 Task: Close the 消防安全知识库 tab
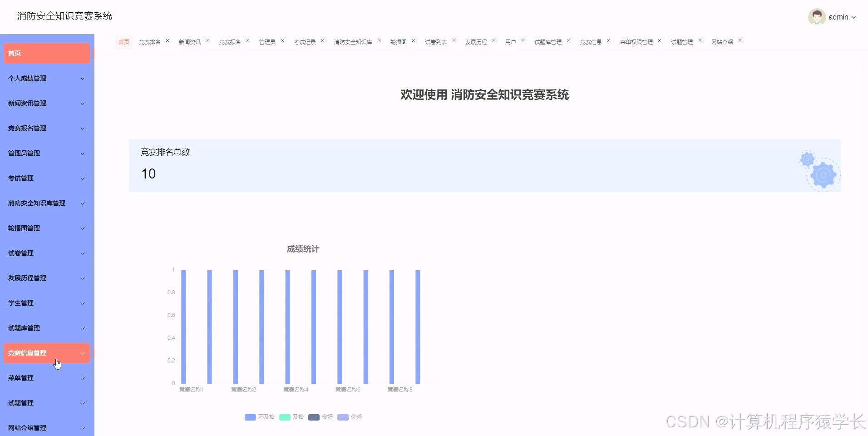[379, 41]
